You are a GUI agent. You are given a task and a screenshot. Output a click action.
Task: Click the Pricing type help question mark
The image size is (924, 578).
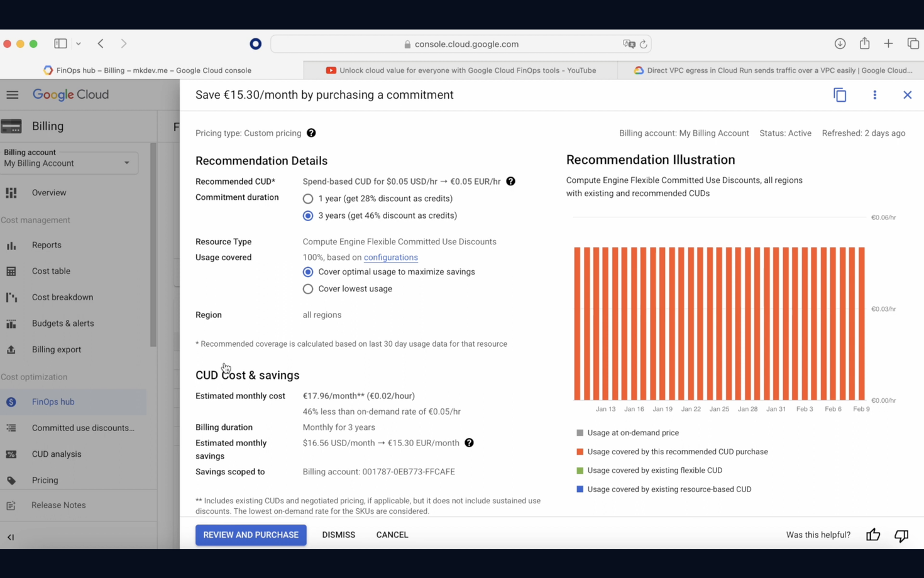click(x=311, y=133)
